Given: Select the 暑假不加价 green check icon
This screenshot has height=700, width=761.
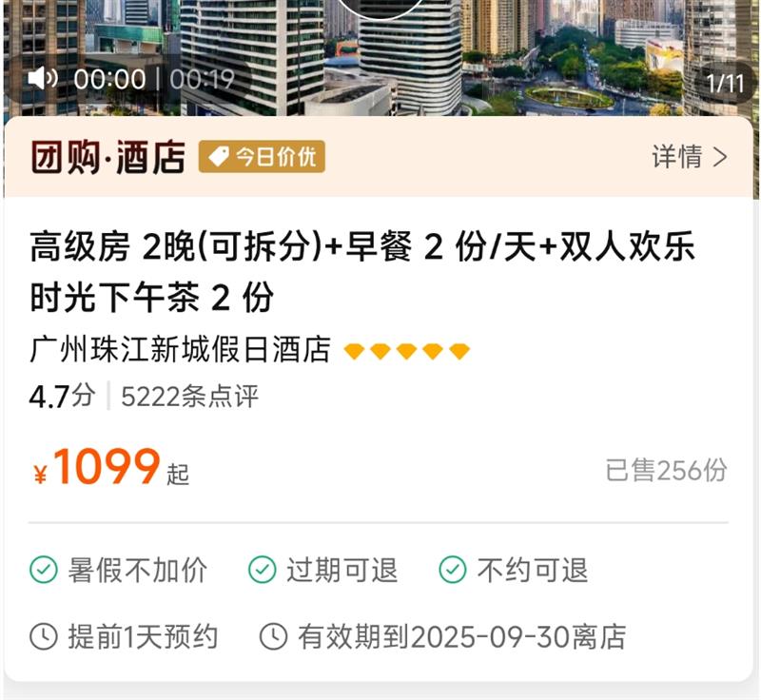Looking at the screenshot, I should pyautogui.click(x=44, y=570).
